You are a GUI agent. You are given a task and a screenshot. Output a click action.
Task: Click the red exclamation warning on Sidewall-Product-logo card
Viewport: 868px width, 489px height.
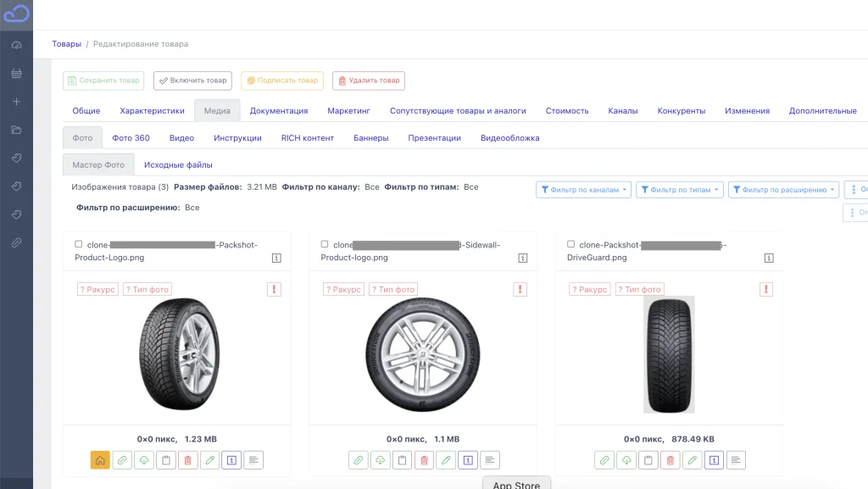tap(520, 289)
